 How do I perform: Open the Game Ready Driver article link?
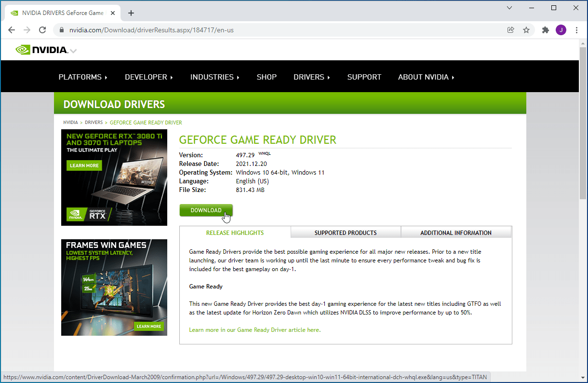tap(255, 330)
